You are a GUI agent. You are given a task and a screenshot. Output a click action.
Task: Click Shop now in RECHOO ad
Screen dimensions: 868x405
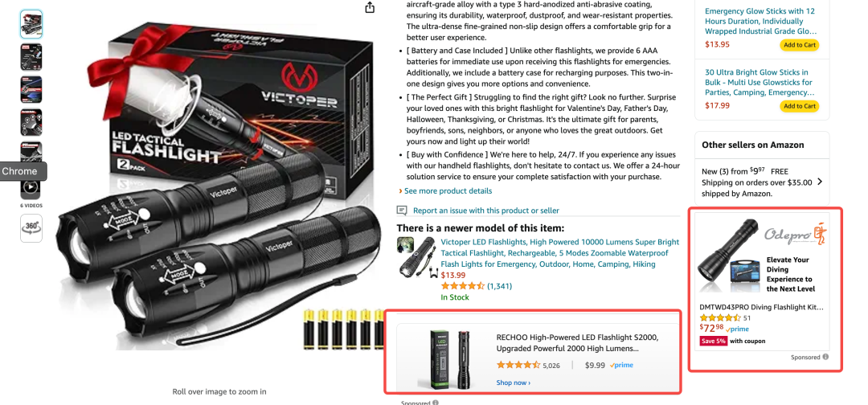coord(513,382)
